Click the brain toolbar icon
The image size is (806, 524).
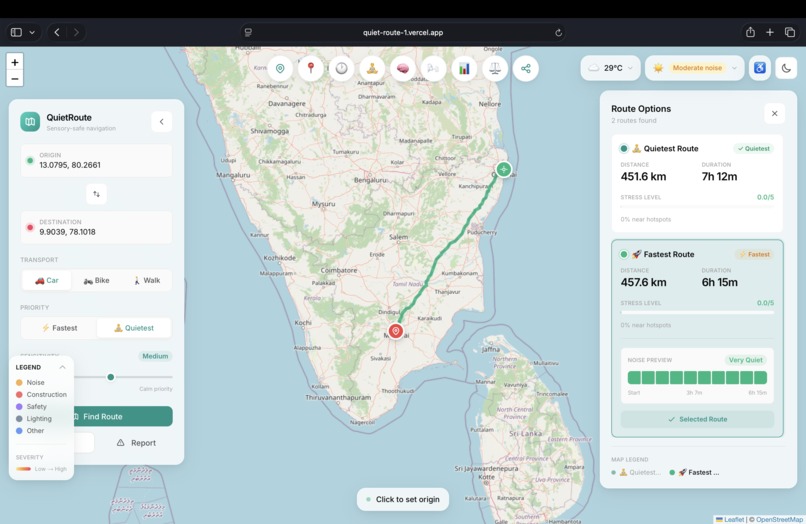[403, 68]
